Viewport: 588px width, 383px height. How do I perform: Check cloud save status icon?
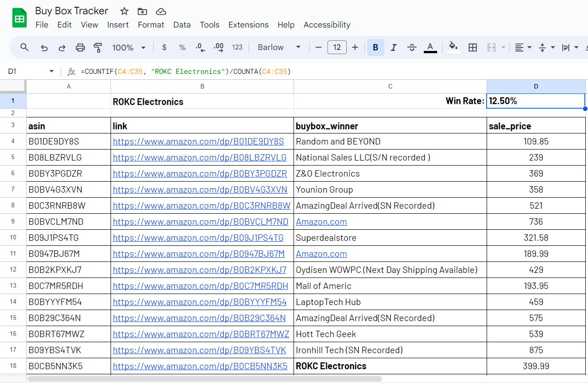(x=161, y=11)
